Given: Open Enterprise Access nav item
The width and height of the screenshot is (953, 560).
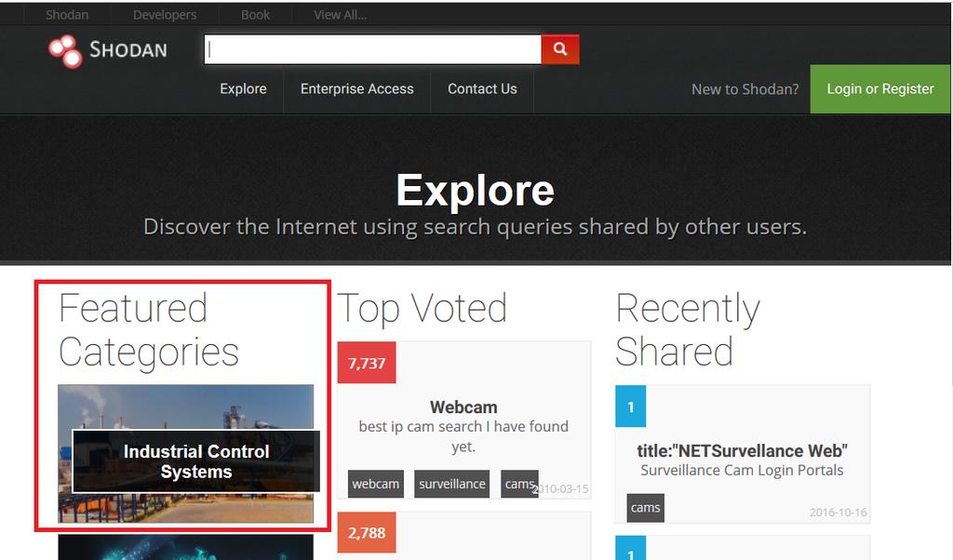Looking at the screenshot, I should coord(356,88).
